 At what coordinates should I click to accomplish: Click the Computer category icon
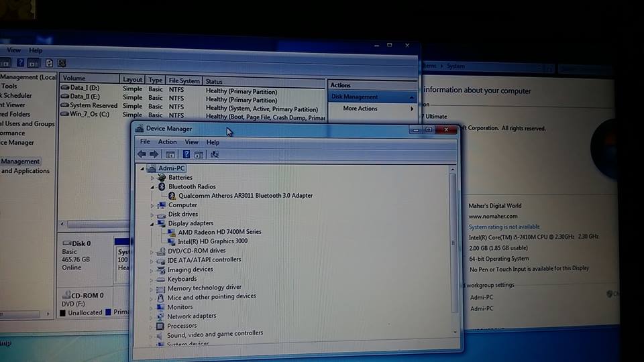[x=161, y=205]
